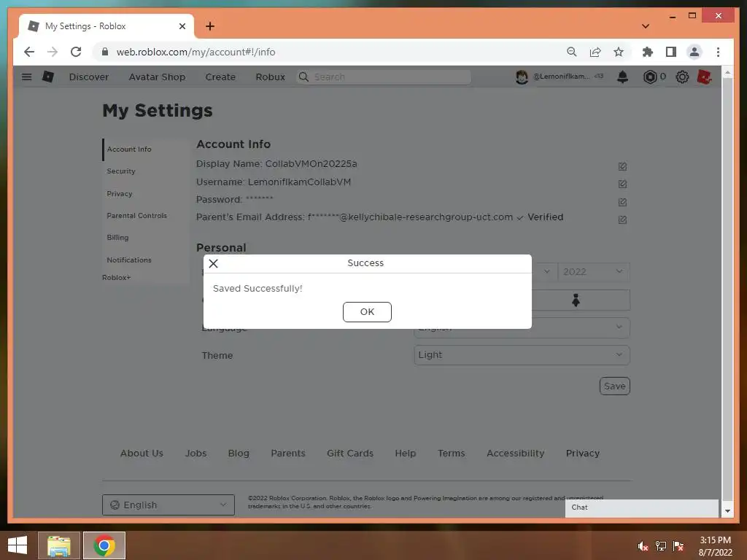Screen dimensions: 747x560
Task: Open the notifications bell
Action: (x=622, y=77)
